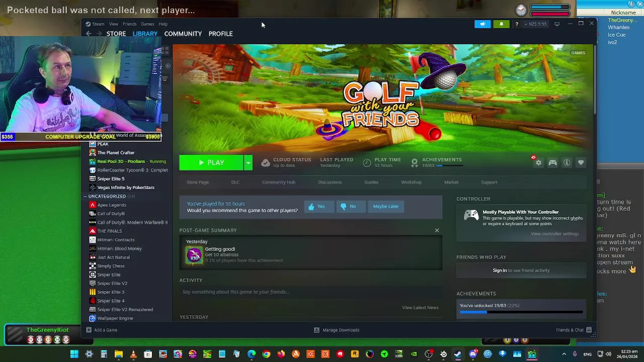Open PLAY options dropdown arrow
The width and height of the screenshot is (644, 362).
(x=248, y=162)
